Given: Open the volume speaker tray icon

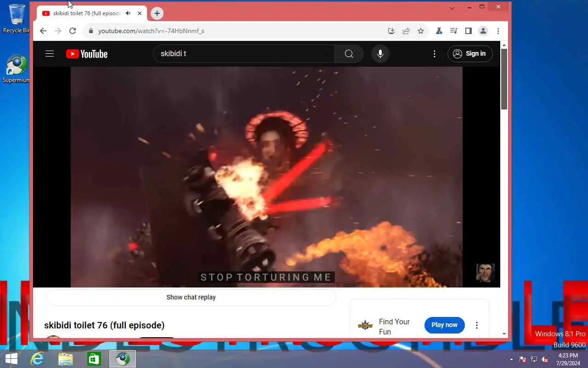Looking at the screenshot, I should [545, 359].
